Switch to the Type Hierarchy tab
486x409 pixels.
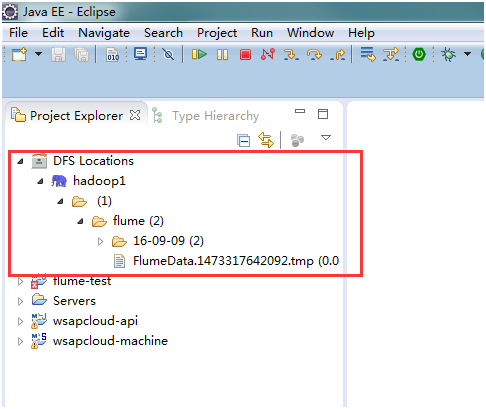[215, 116]
